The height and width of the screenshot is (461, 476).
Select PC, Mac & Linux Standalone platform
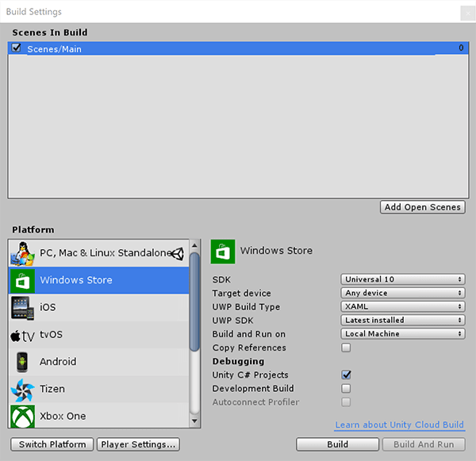click(99, 253)
